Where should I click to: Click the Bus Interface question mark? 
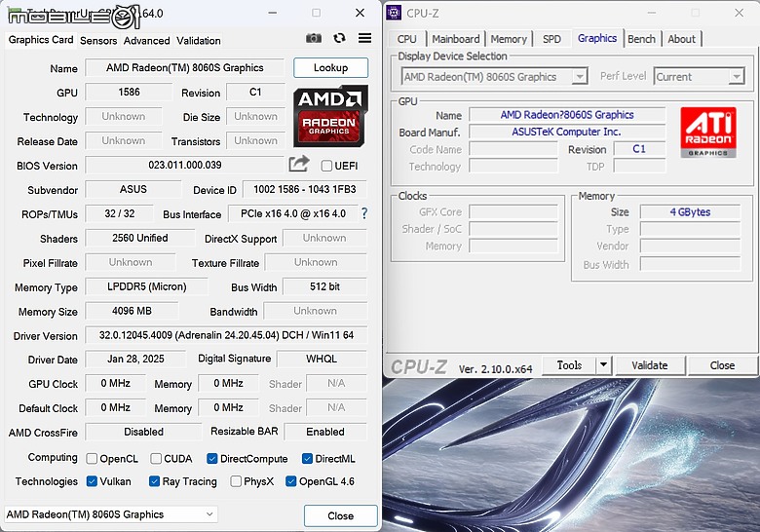click(x=364, y=213)
